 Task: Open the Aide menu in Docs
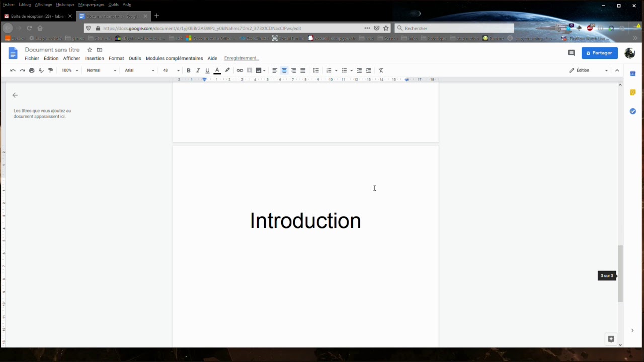212,58
